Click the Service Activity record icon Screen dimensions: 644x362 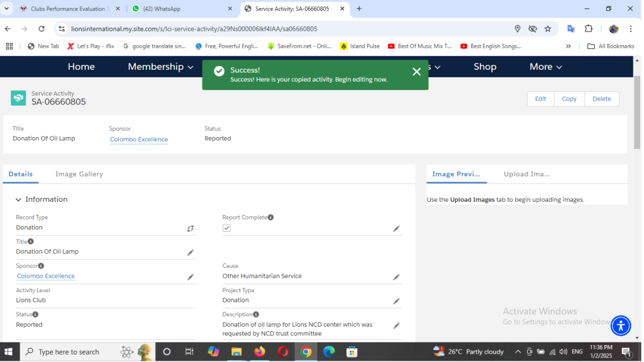coord(18,98)
